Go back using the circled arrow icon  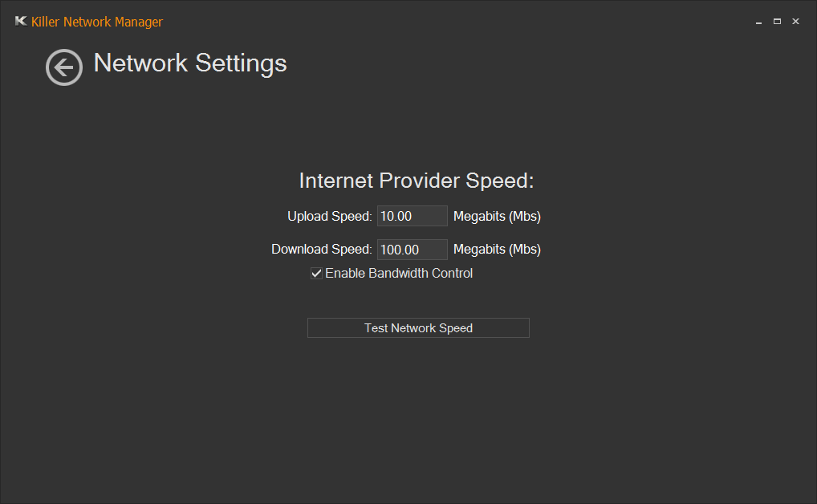point(64,67)
